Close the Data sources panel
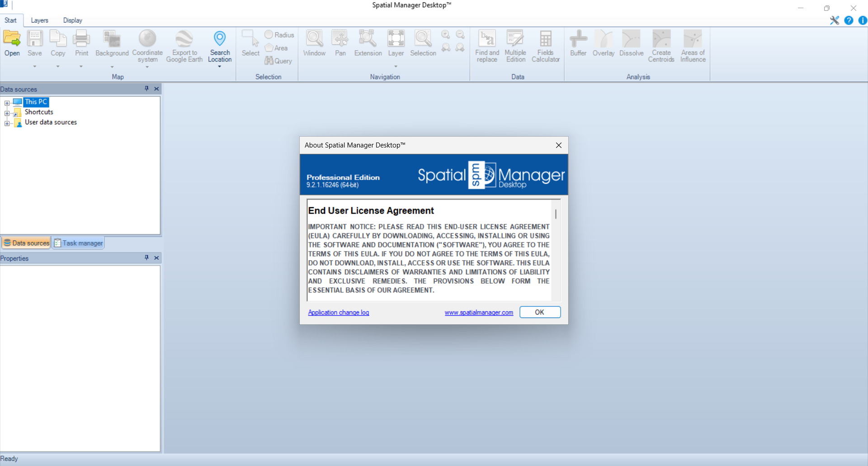 point(156,89)
